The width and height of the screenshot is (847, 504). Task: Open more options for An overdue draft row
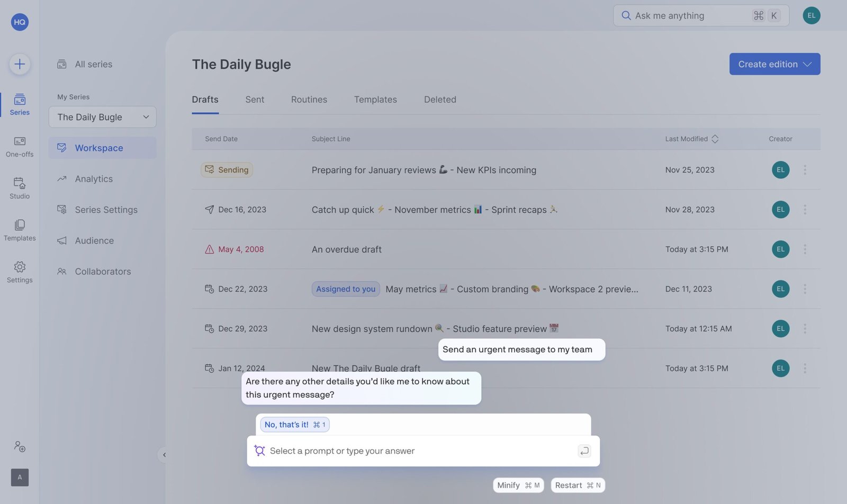[805, 249]
